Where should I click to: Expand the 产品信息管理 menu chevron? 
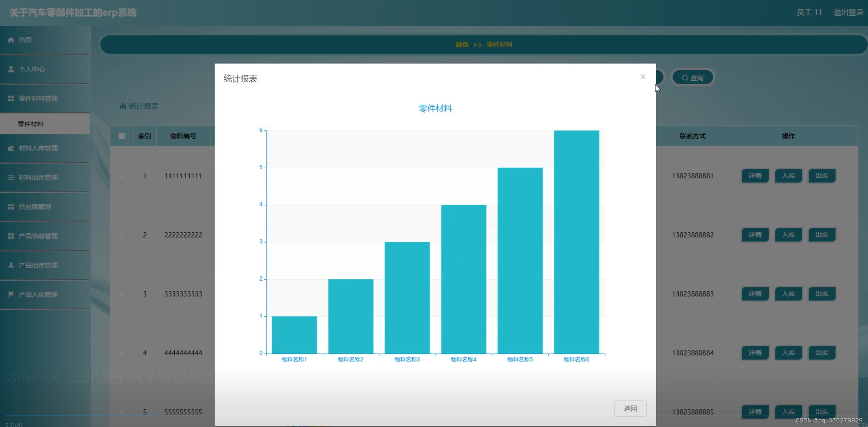[82, 236]
